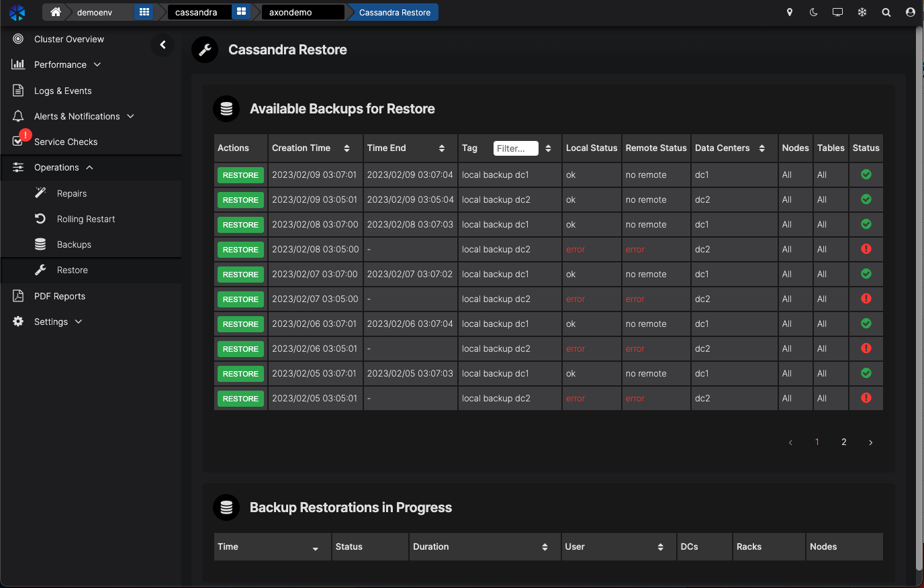Viewport: 924px width, 588px height.
Task: Click the Restore wrench icon in the sidebar
Action: (40, 270)
